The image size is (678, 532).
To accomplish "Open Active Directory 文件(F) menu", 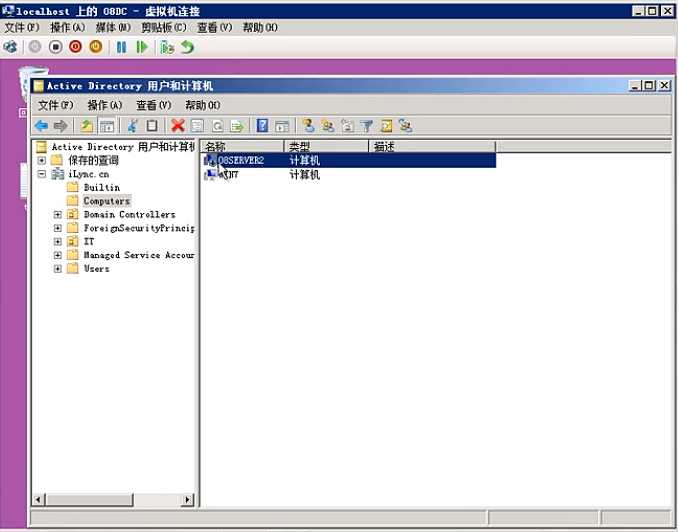I will tap(56, 105).
